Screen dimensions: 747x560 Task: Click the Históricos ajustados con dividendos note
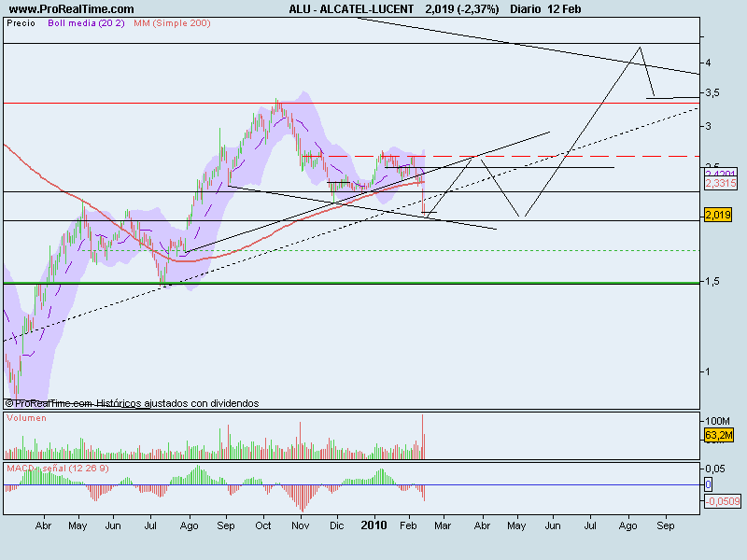point(177,403)
